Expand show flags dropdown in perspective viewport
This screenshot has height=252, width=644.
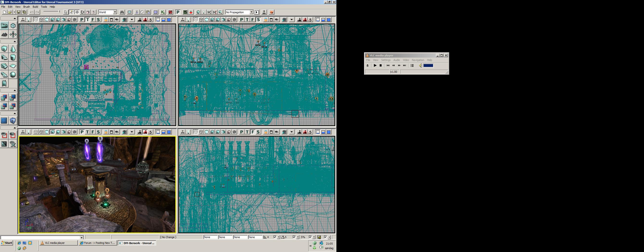[x=132, y=132]
